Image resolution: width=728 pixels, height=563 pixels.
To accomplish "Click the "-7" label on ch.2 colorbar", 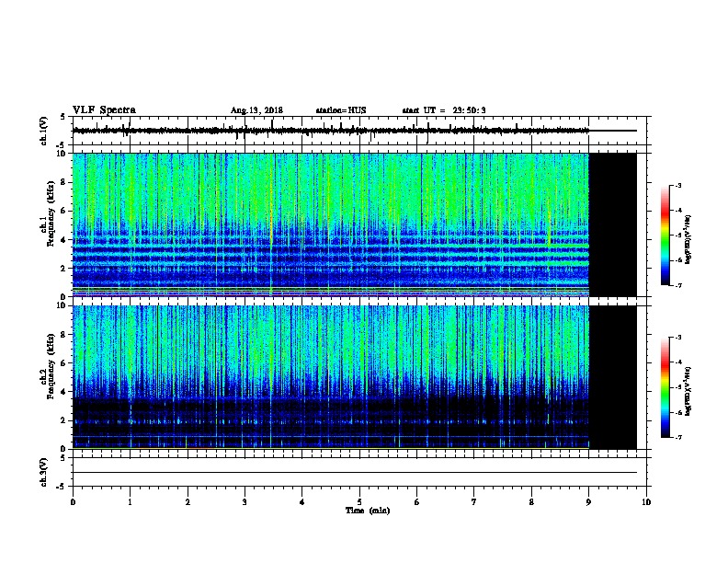I will click(677, 438).
